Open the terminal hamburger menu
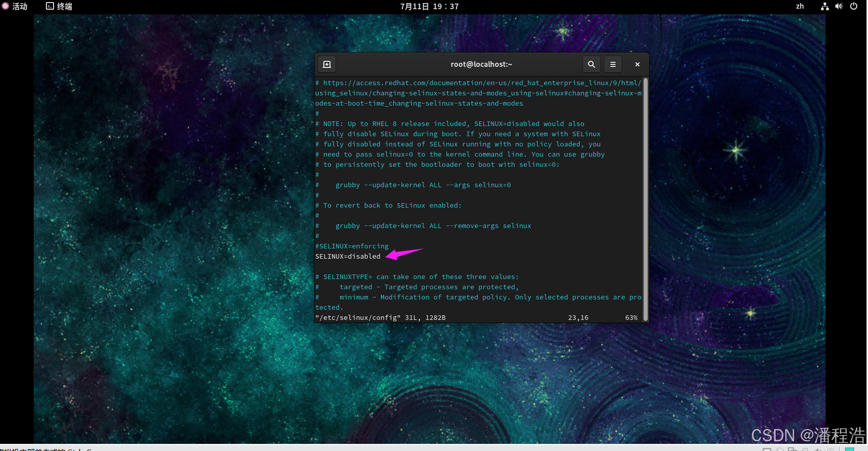 tap(613, 64)
